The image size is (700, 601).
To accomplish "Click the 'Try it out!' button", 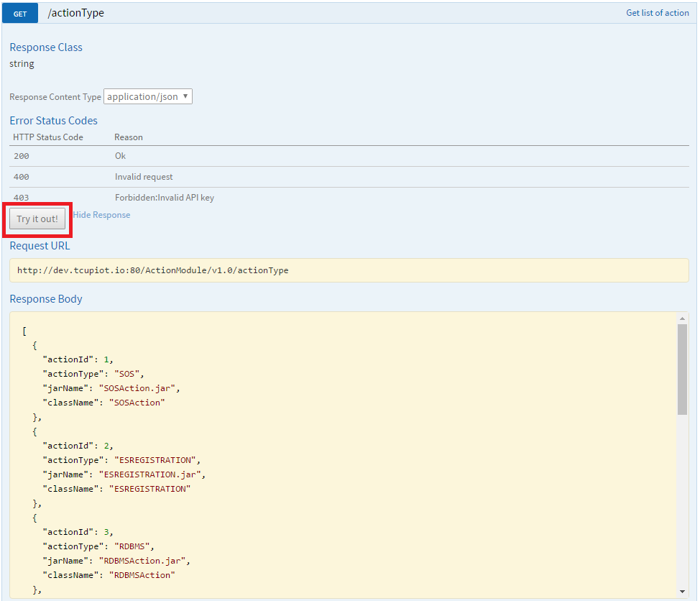I will coord(37,219).
